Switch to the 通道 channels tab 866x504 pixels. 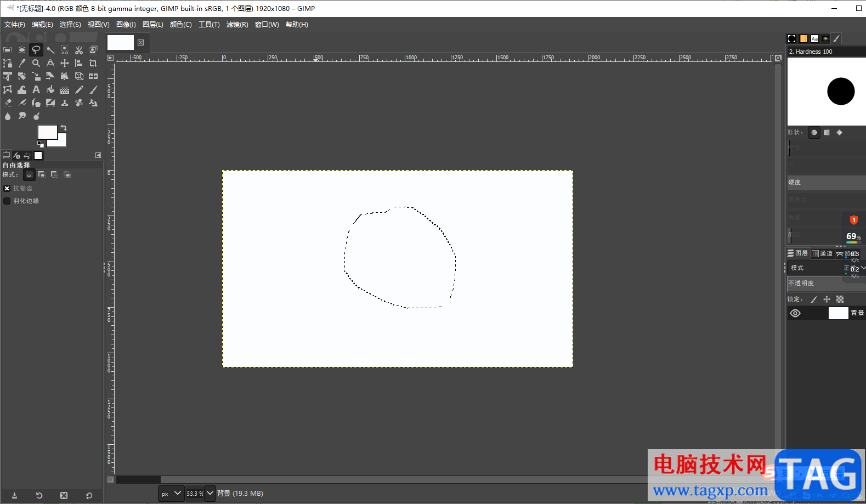click(822, 253)
